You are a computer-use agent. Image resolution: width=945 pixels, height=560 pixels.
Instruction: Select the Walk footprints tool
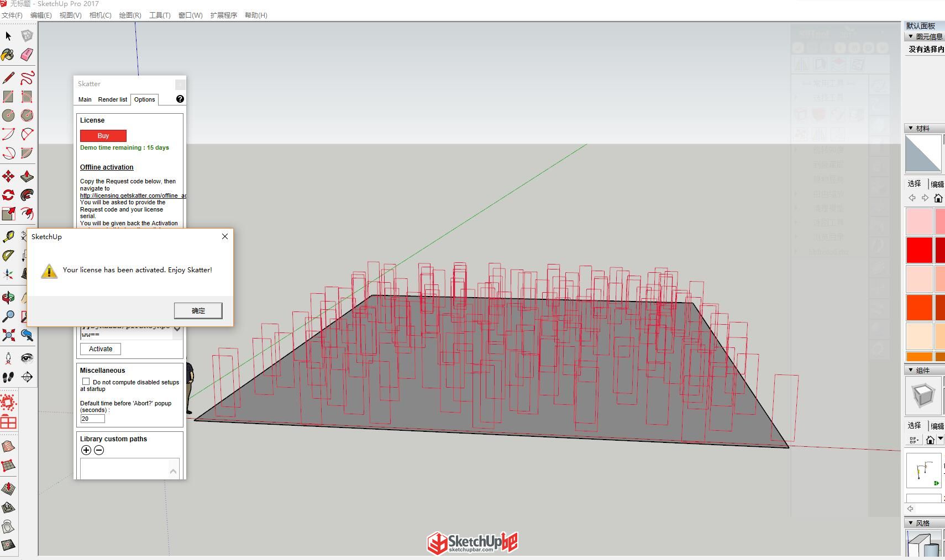(x=8, y=377)
